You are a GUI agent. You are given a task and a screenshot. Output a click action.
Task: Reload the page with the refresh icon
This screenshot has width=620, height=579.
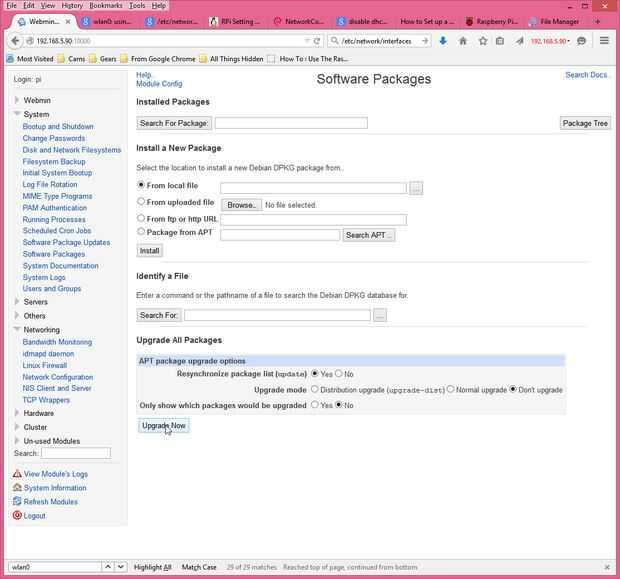(317, 41)
